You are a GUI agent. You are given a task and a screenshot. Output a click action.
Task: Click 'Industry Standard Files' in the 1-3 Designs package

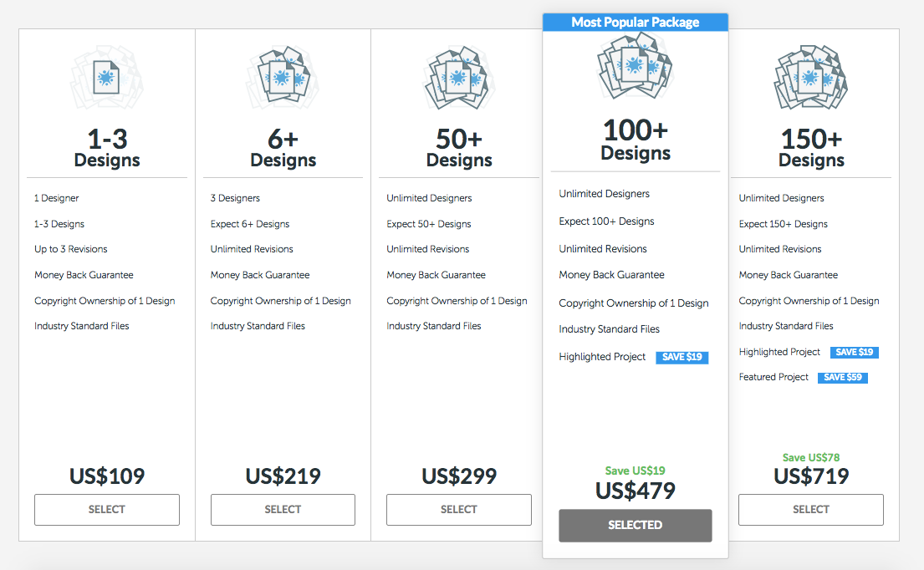coord(81,326)
